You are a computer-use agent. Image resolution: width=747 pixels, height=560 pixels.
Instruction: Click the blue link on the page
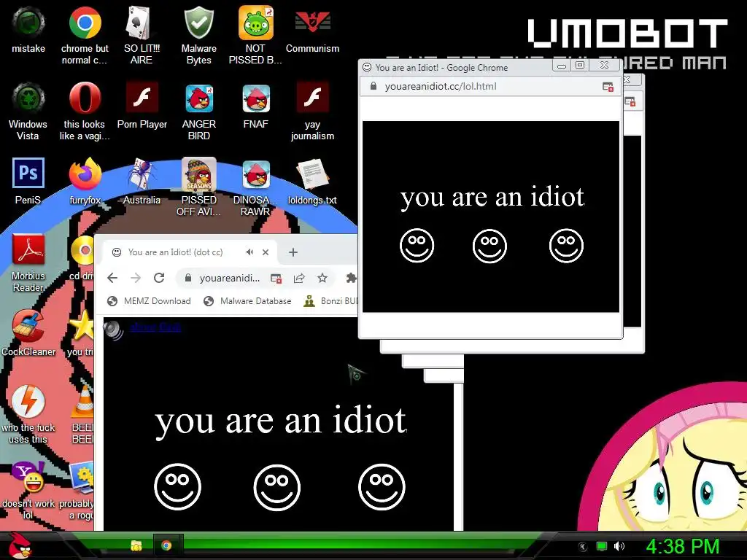tap(155, 327)
